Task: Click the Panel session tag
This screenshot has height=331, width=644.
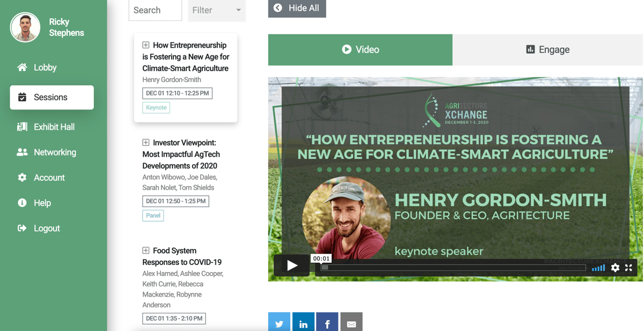Action: point(153,216)
